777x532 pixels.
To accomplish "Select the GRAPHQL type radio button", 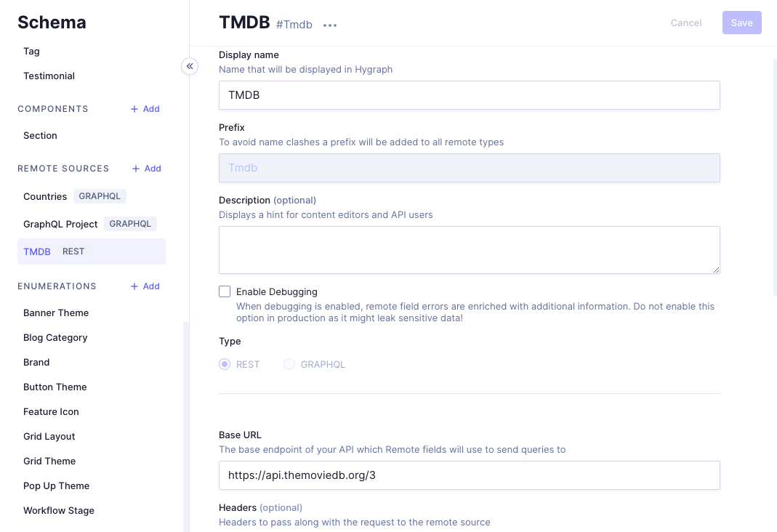I will point(289,364).
